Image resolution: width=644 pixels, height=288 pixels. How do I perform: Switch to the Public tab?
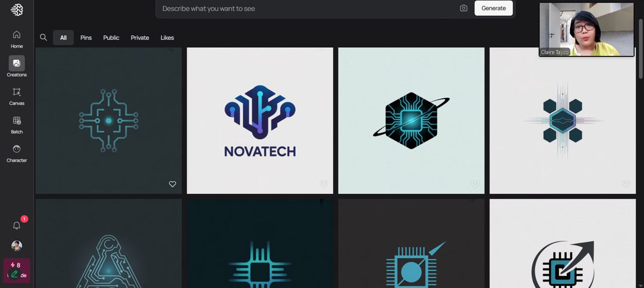(111, 38)
